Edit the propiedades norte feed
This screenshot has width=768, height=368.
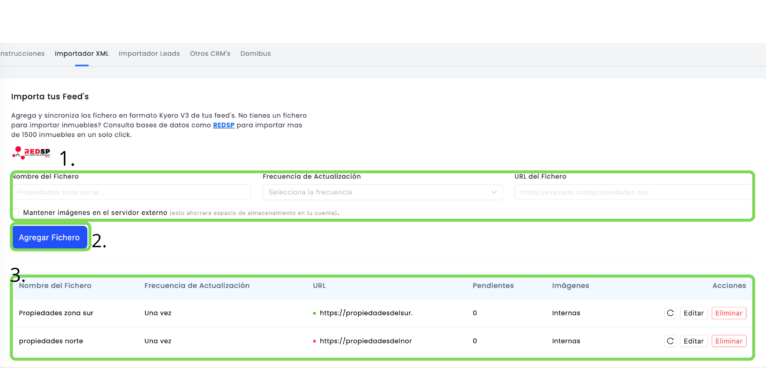click(694, 341)
